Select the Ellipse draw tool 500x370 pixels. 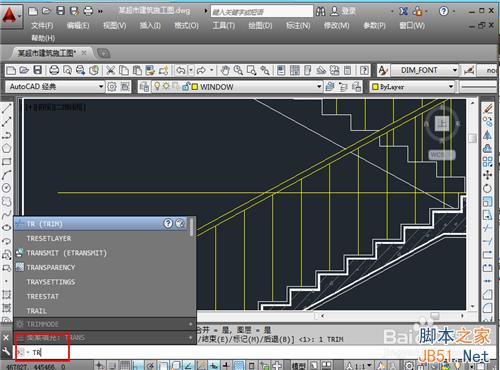pos(7,228)
